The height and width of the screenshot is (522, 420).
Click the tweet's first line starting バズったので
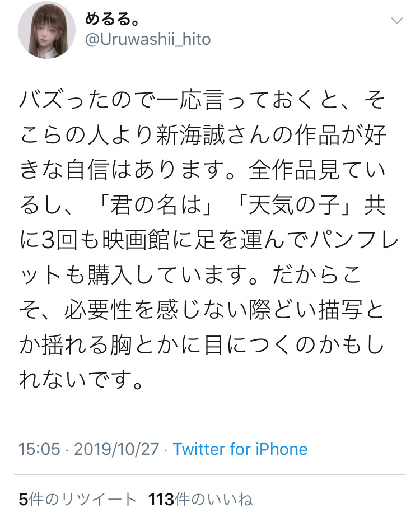202,100
